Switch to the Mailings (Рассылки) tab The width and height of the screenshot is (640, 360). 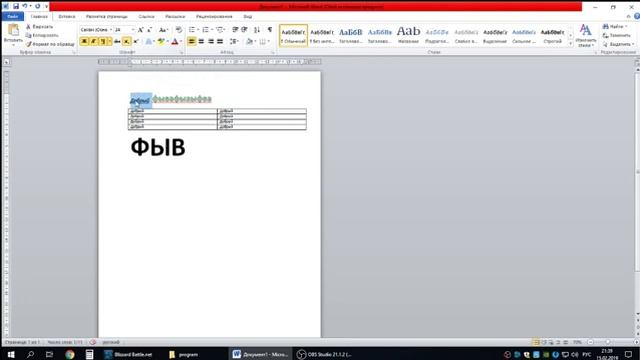click(175, 16)
